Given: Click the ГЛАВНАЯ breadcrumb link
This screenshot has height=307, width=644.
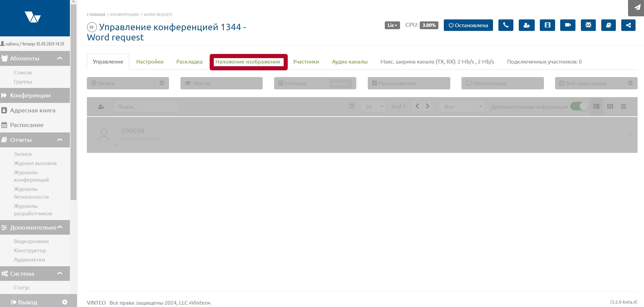Looking at the screenshot, I should pos(96,15).
